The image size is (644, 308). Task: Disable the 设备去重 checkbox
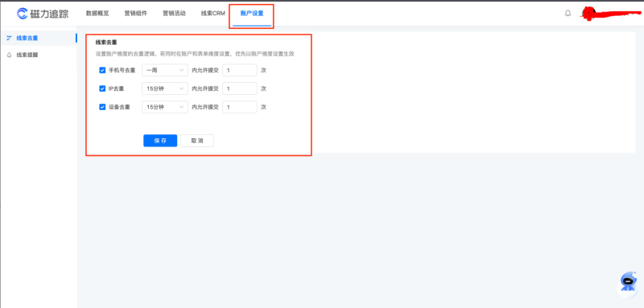[x=103, y=107]
